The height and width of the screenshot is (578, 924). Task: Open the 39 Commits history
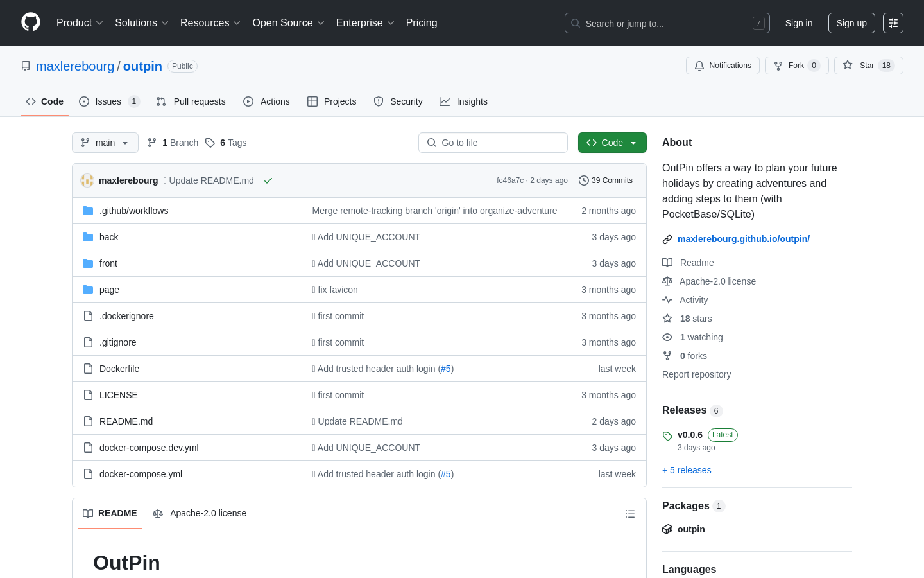606,180
